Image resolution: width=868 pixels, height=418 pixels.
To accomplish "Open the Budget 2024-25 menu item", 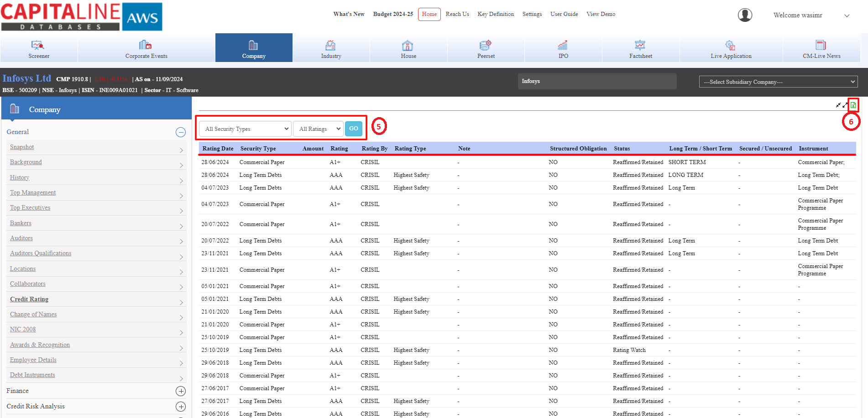I will click(x=393, y=14).
